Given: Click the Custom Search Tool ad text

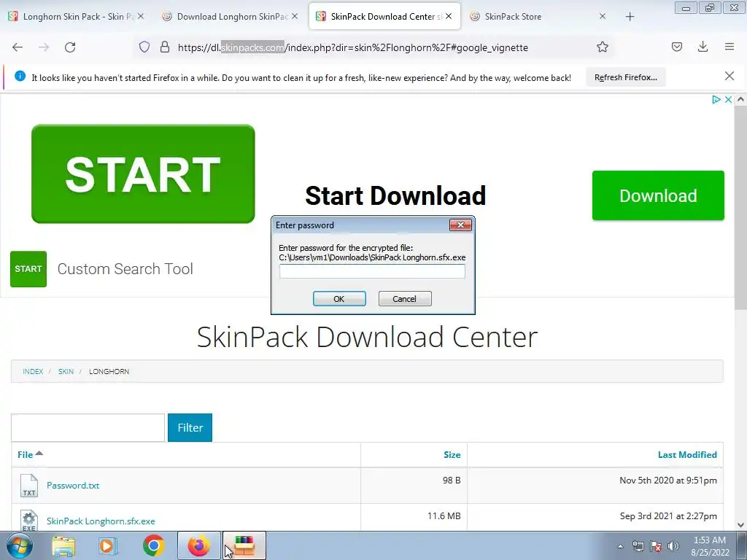Looking at the screenshot, I should tap(125, 268).
